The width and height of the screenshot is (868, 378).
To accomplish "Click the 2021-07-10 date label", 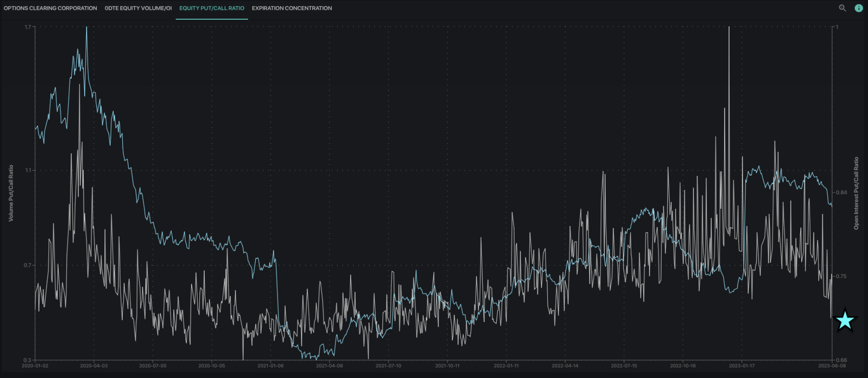I will [x=388, y=366].
